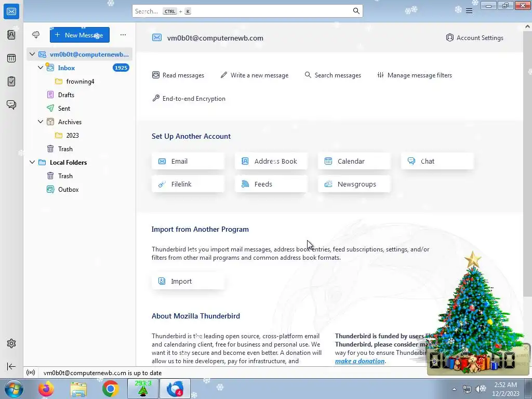Collapse the spaces toolbar arrow
This screenshot has width=532, height=399.
click(11, 366)
